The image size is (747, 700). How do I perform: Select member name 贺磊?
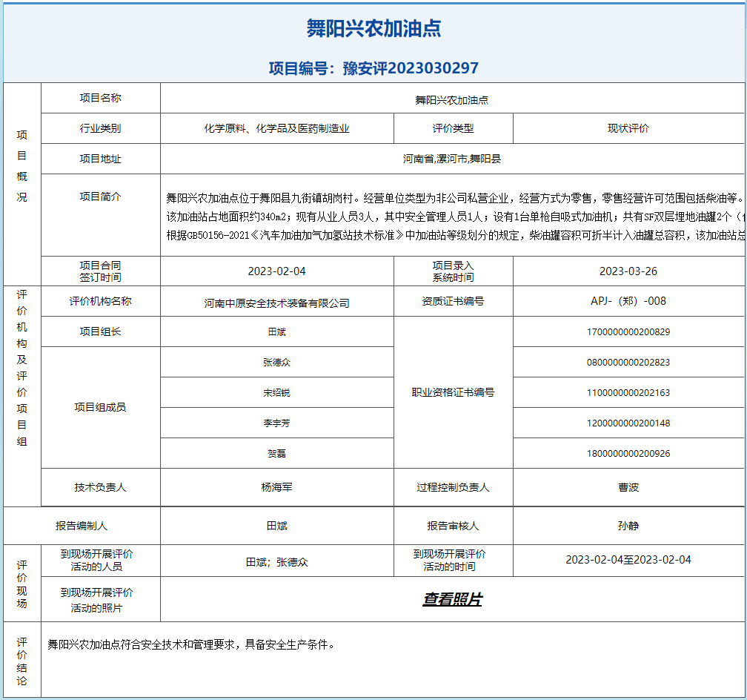(x=277, y=454)
